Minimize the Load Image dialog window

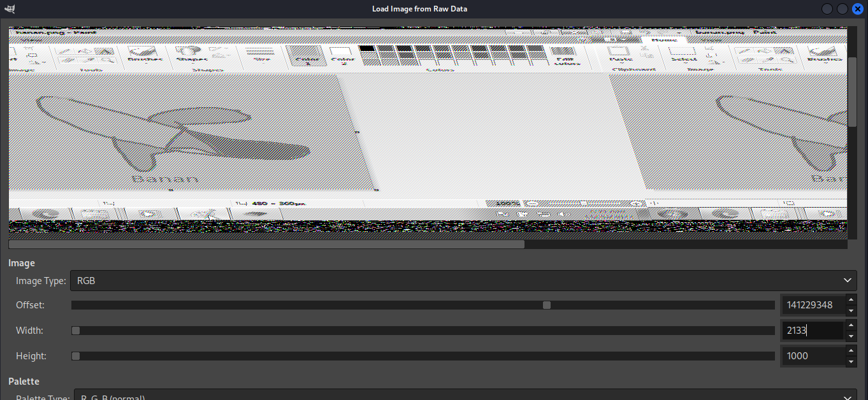click(x=828, y=9)
